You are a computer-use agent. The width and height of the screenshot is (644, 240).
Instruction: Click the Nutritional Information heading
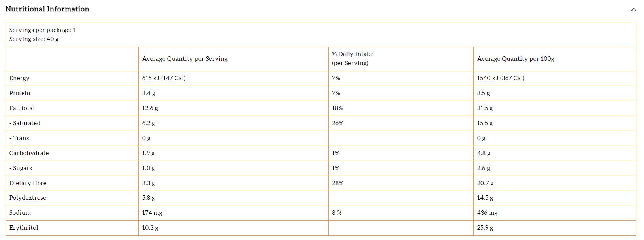(x=47, y=9)
